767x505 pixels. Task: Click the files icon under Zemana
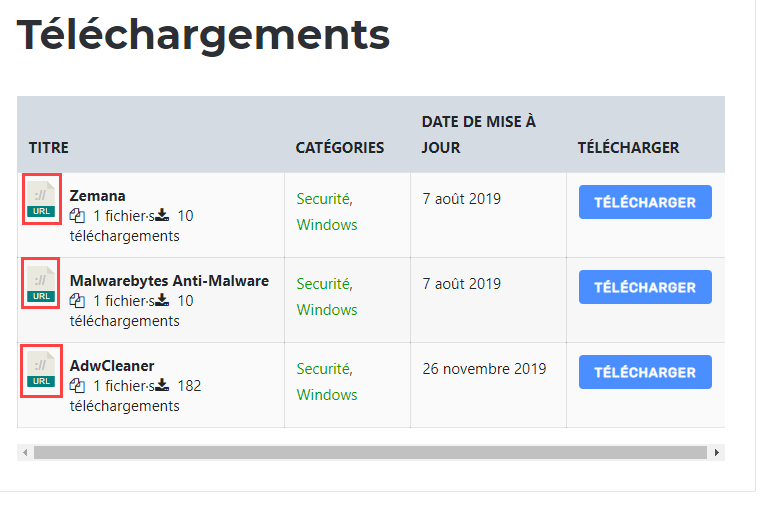click(77, 216)
